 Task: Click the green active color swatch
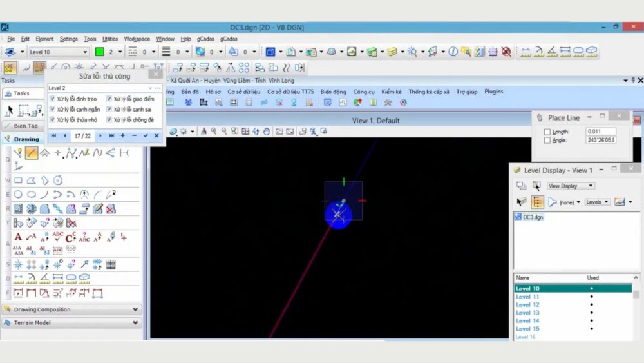(x=100, y=52)
